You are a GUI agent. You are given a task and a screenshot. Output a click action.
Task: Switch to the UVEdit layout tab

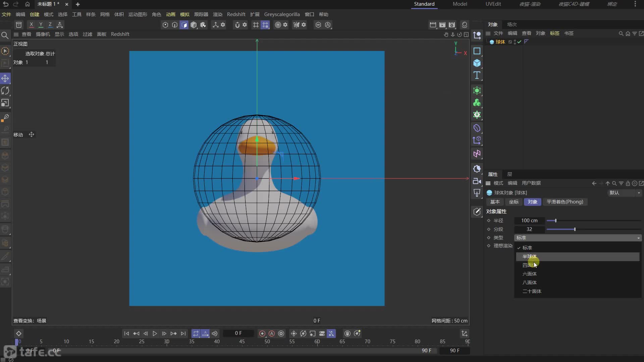pyautogui.click(x=493, y=4)
